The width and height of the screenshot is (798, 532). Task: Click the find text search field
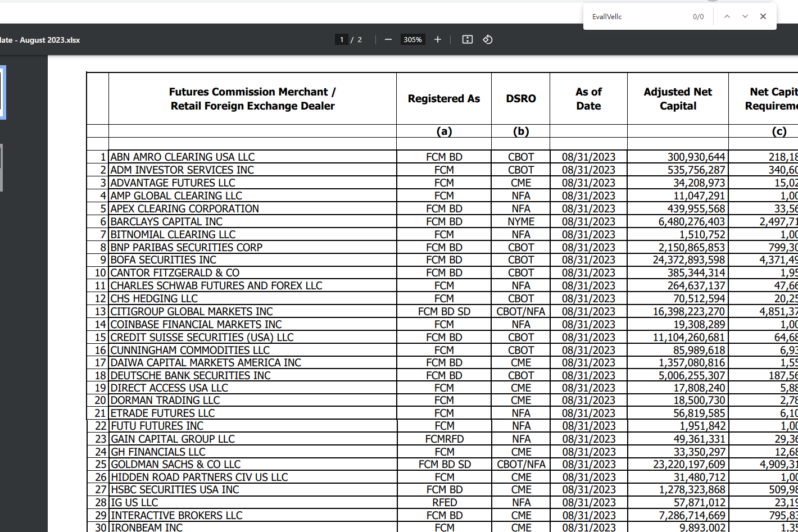coord(635,17)
